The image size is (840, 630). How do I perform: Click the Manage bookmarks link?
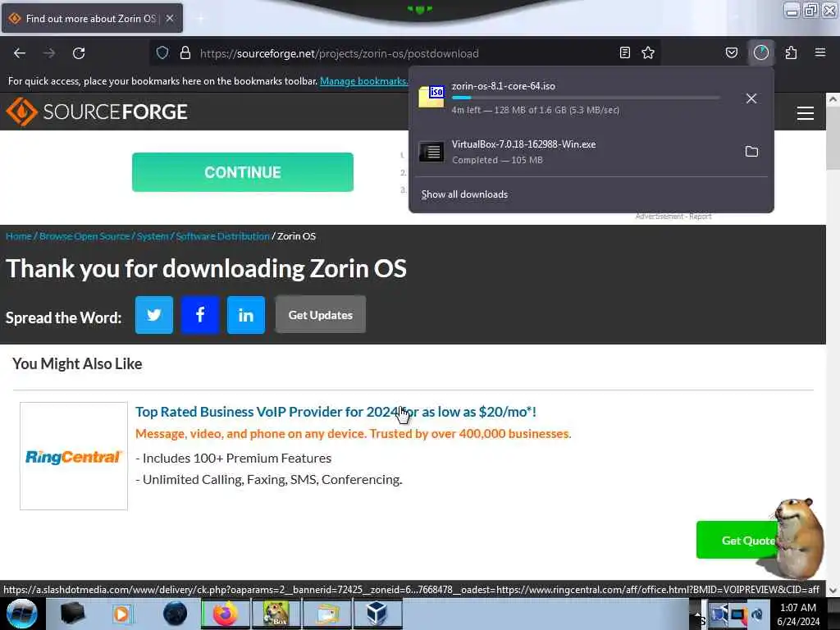click(x=363, y=81)
